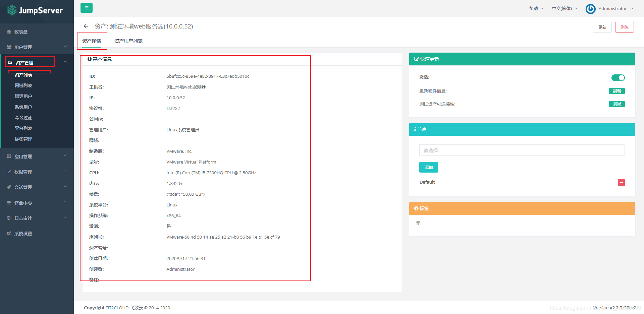Click the creation date 2020/9/17 21:56:31
The width and height of the screenshot is (644, 314).
pos(186,259)
